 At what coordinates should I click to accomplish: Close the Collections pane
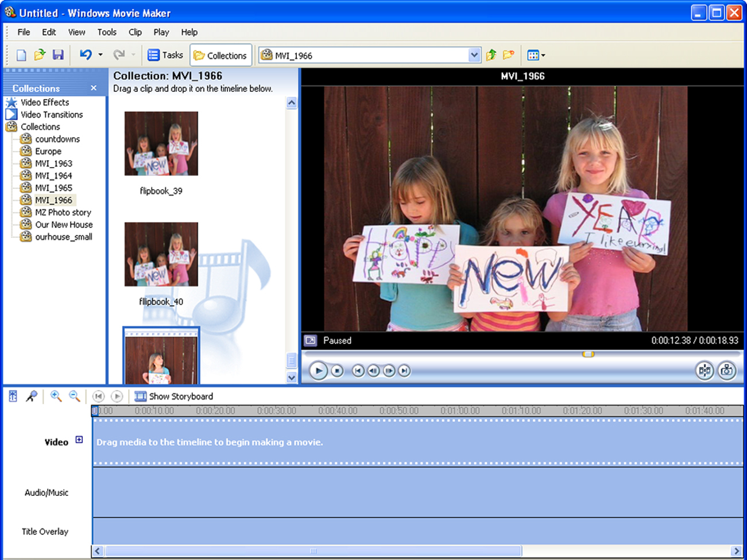point(94,88)
